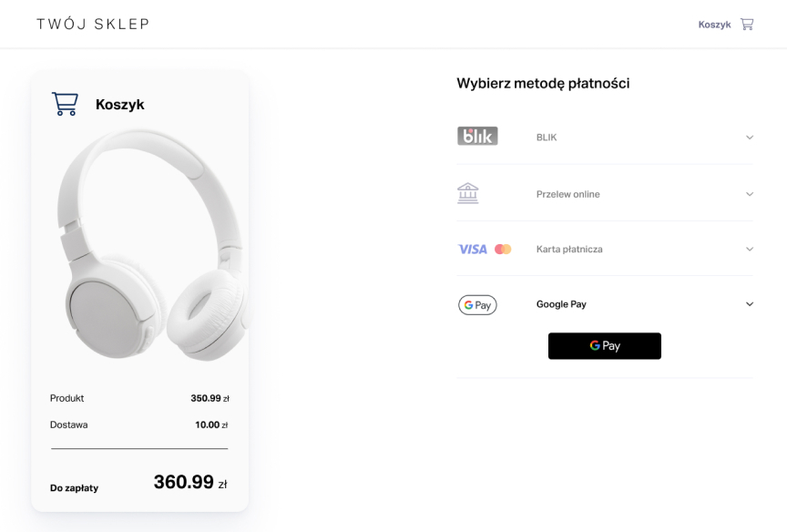Select the BLIK payment method label
The width and height of the screenshot is (787, 532).
(547, 138)
